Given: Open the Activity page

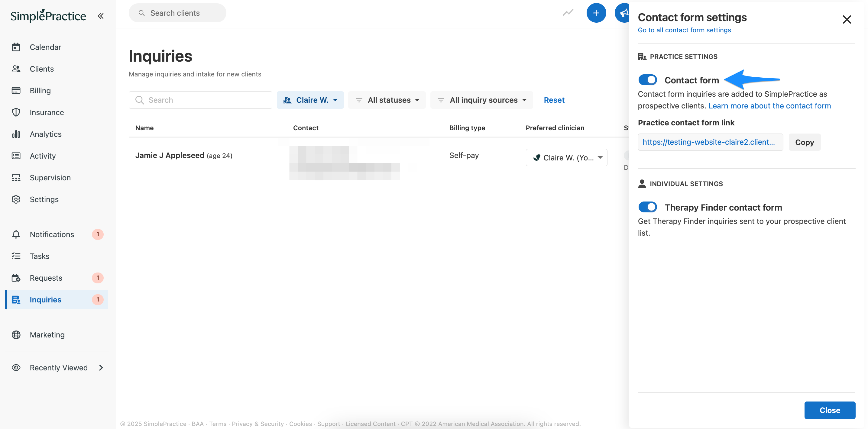Looking at the screenshot, I should click(x=42, y=156).
